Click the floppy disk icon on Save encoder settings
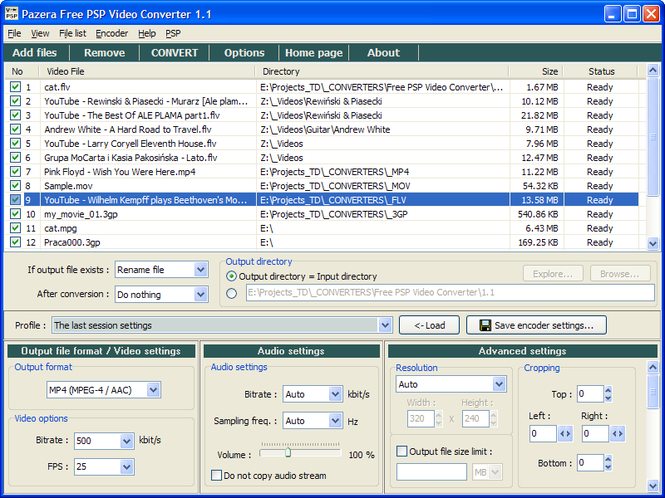This screenshot has width=665, height=498. (485, 326)
